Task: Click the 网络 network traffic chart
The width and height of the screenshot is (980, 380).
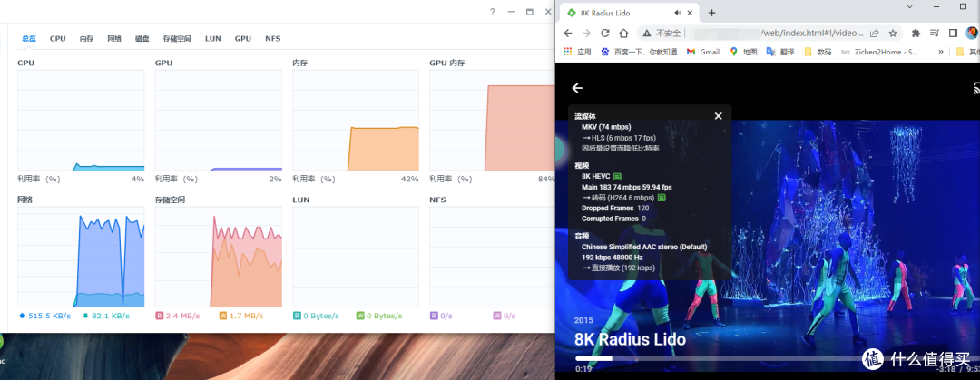Action: [81, 257]
